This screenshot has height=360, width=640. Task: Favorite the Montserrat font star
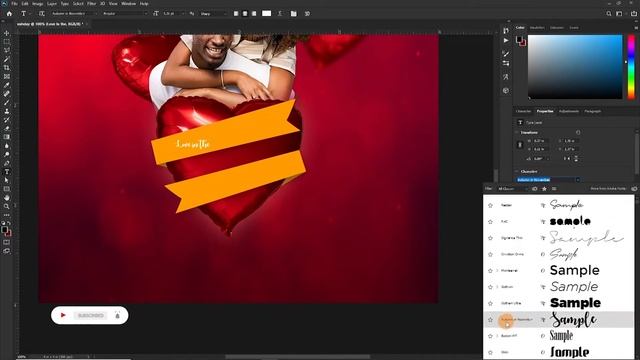490,271
